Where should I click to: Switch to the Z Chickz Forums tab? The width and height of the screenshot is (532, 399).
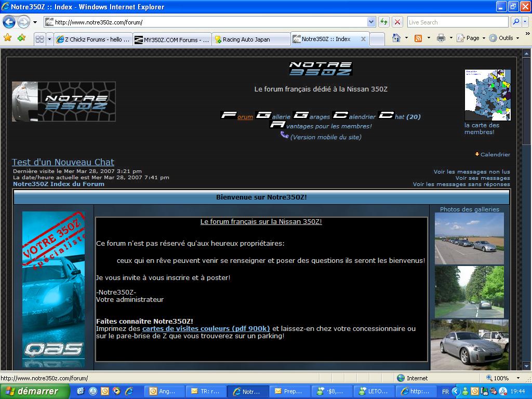tap(93, 39)
